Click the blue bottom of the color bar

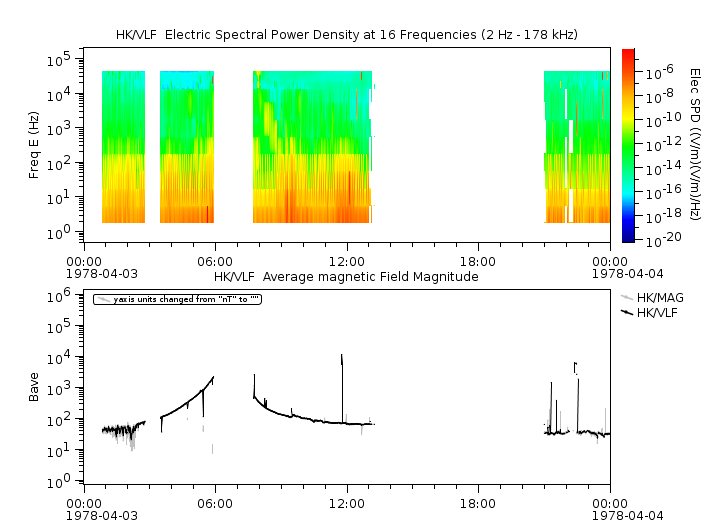click(627, 236)
